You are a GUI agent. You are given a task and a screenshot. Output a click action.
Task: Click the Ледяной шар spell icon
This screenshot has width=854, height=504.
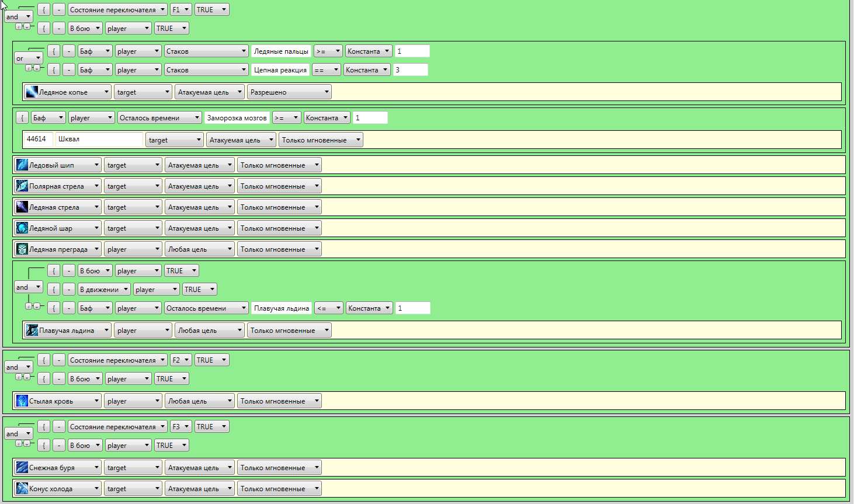click(22, 228)
